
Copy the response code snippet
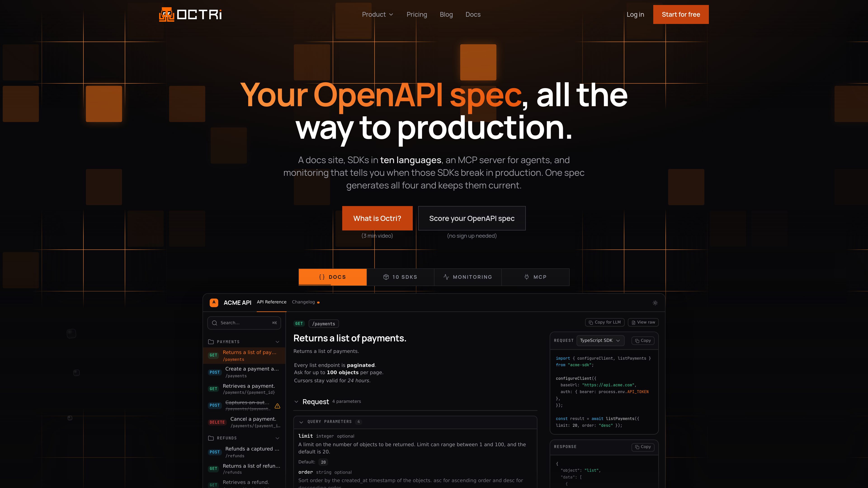click(x=643, y=447)
